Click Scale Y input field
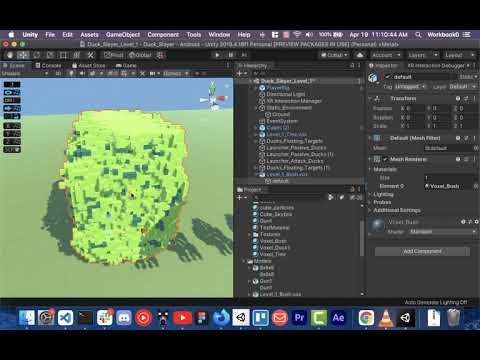480x360 pixels. click(x=441, y=126)
